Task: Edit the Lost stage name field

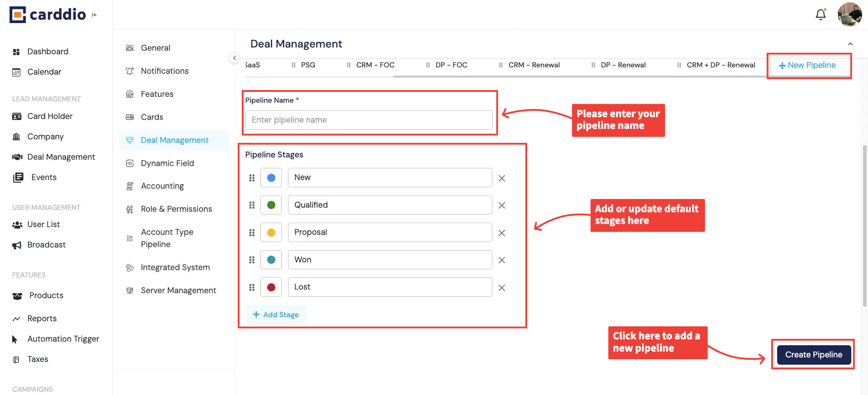Action: [390, 287]
